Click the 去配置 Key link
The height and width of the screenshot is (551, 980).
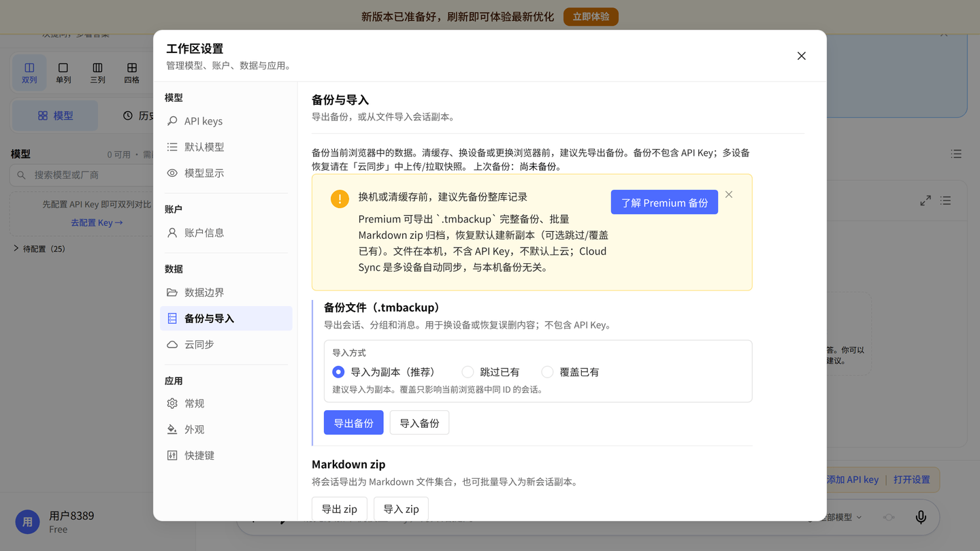click(x=97, y=222)
